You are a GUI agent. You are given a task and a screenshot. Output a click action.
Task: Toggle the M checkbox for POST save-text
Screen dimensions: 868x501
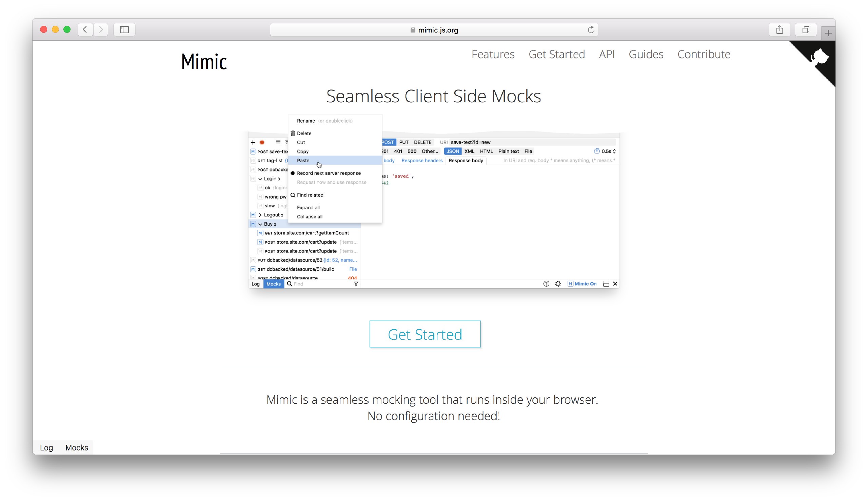pyautogui.click(x=253, y=151)
